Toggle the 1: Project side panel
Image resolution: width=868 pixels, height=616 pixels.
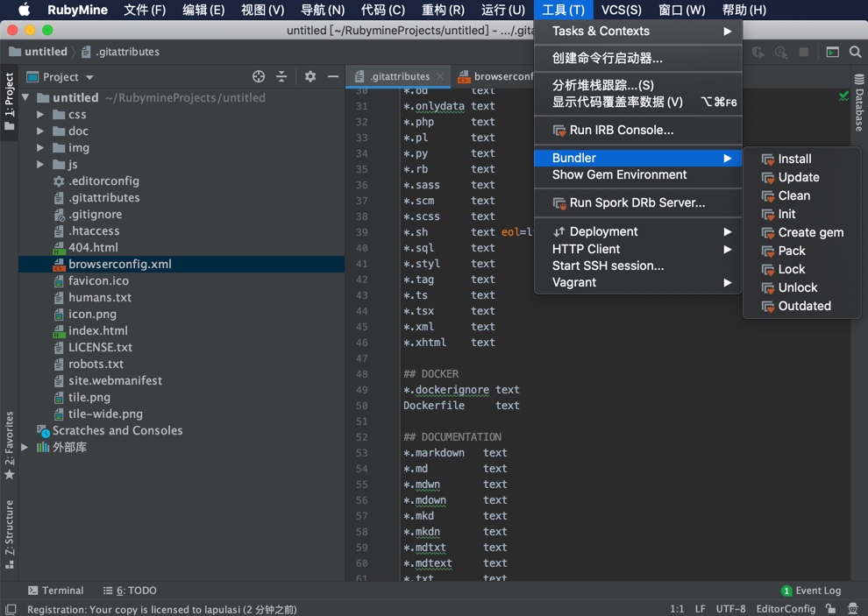pos(10,102)
